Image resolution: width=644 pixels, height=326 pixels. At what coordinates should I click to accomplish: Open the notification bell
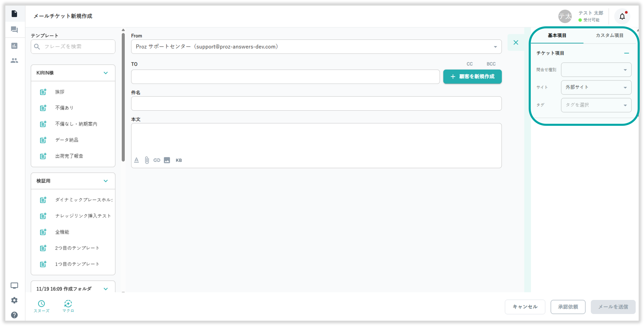[622, 17]
